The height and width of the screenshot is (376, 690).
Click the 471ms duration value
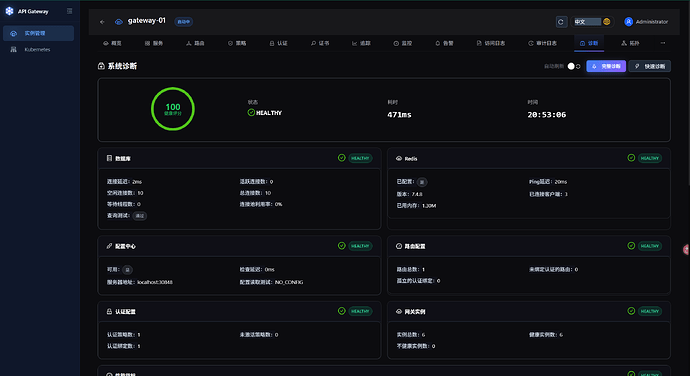(x=399, y=115)
